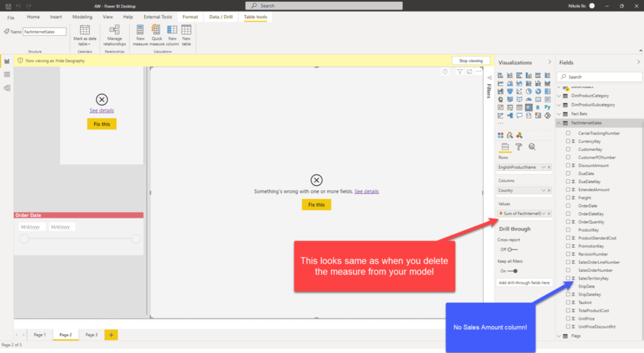Viewport: 644px width, 353px height.
Task: Collapse the Visualizations pane chevron
Action: (x=550, y=62)
